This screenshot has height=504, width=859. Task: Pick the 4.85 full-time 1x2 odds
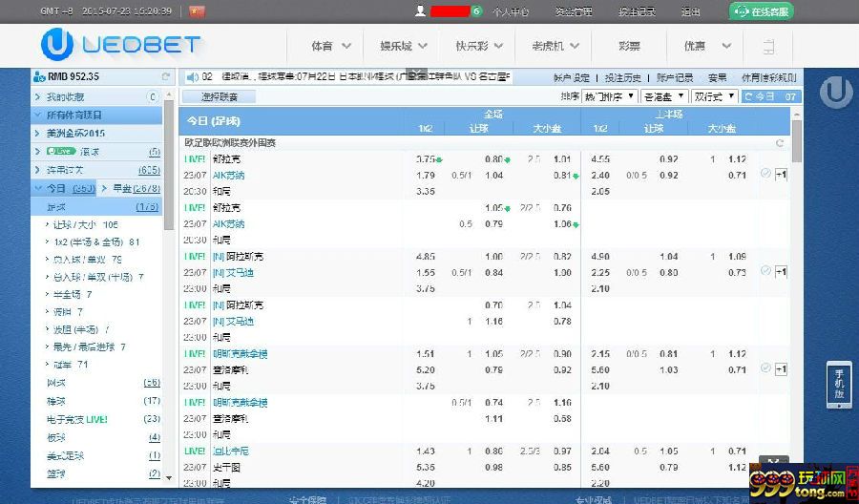425,257
